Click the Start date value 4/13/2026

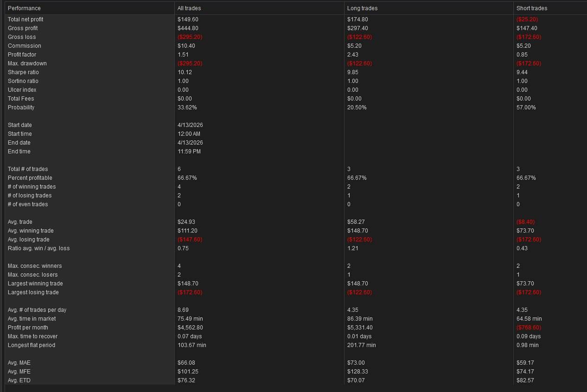(x=190, y=125)
